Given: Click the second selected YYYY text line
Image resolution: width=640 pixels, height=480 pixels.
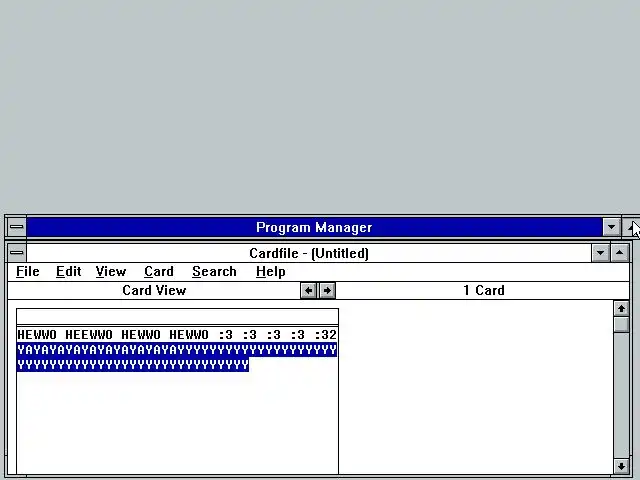Looking at the screenshot, I should (x=133, y=364).
